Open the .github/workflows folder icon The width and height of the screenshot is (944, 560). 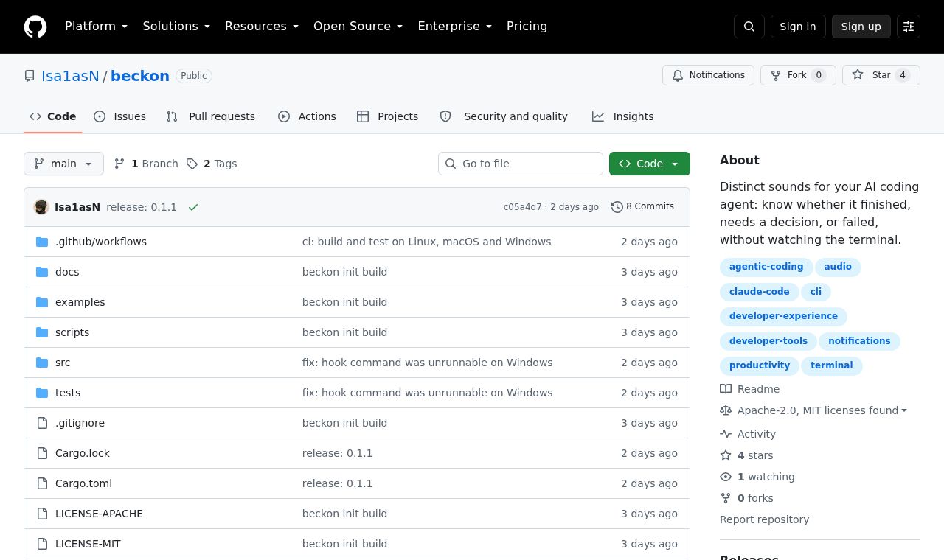point(42,242)
